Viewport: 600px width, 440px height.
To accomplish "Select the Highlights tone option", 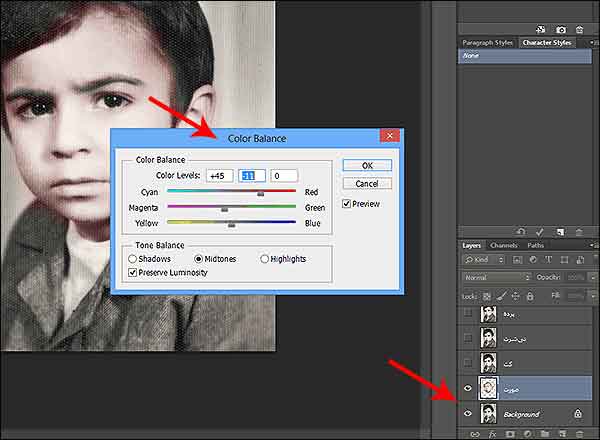I will (264, 259).
